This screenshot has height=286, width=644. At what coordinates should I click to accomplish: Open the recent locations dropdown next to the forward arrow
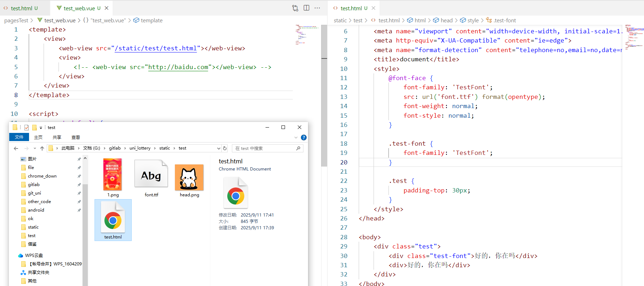click(x=35, y=148)
